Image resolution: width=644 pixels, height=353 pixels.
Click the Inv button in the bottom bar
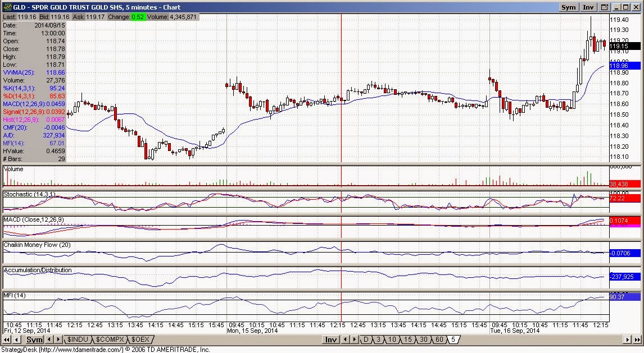(330, 340)
